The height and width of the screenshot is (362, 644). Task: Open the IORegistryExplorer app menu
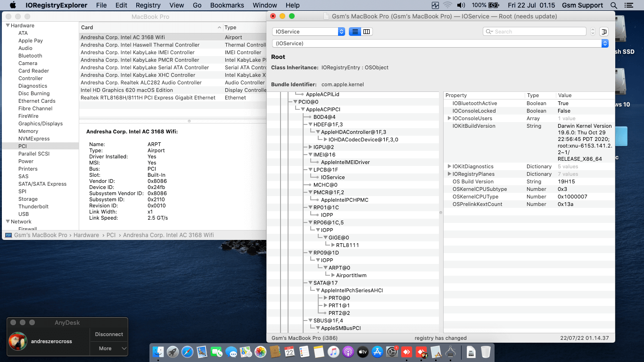click(56, 5)
